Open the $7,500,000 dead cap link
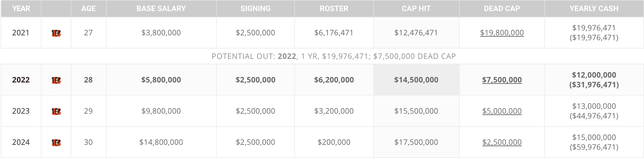Screen dimensions: 644x158 [502, 80]
